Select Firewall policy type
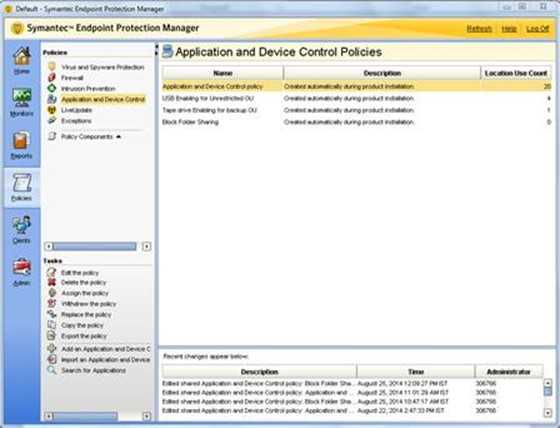560x428 pixels. click(72, 78)
